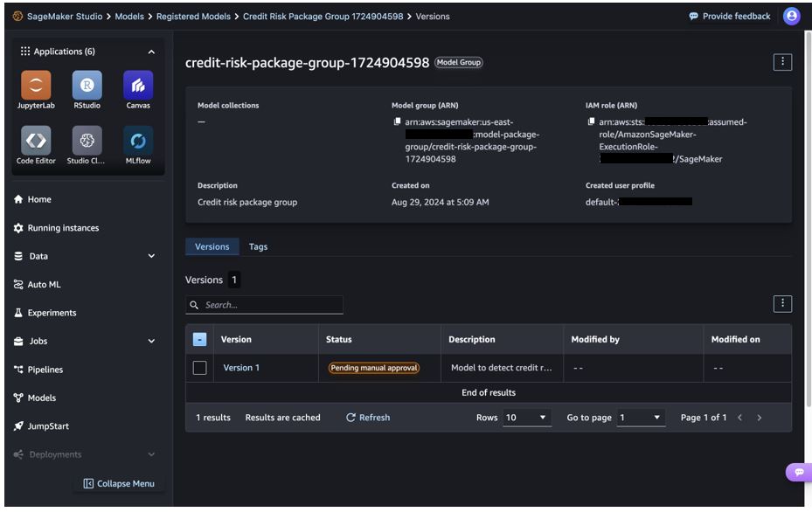The width and height of the screenshot is (812, 512).
Task: Open the RStudio application
Action: (87, 85)
